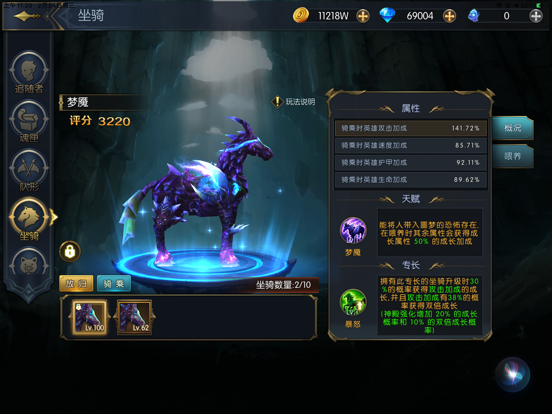Switch to the 喂养 feeding tab
552x414 pixels.
point(513,156)
